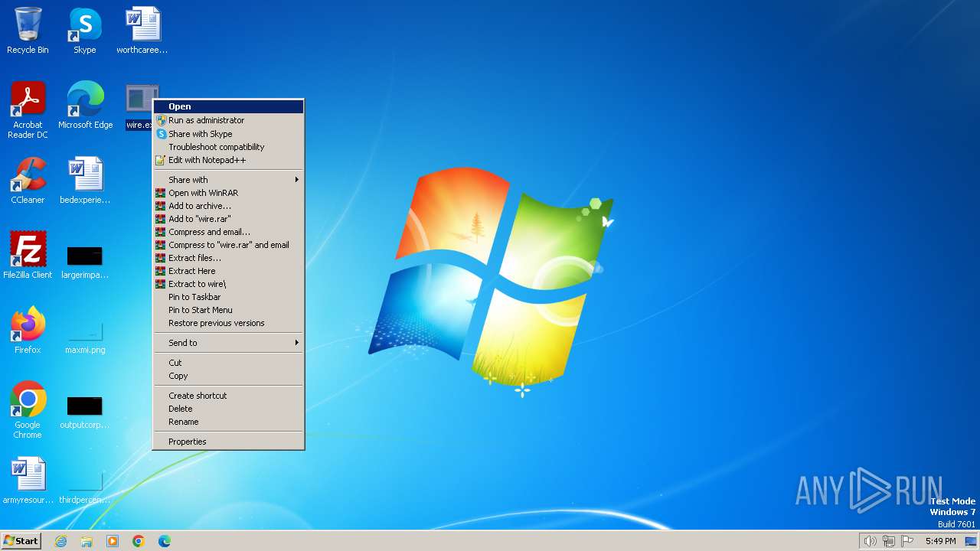Viewport: 980px width, 551px height.
Task: Choose Create shortcut
Action: [x=228, y=396]
